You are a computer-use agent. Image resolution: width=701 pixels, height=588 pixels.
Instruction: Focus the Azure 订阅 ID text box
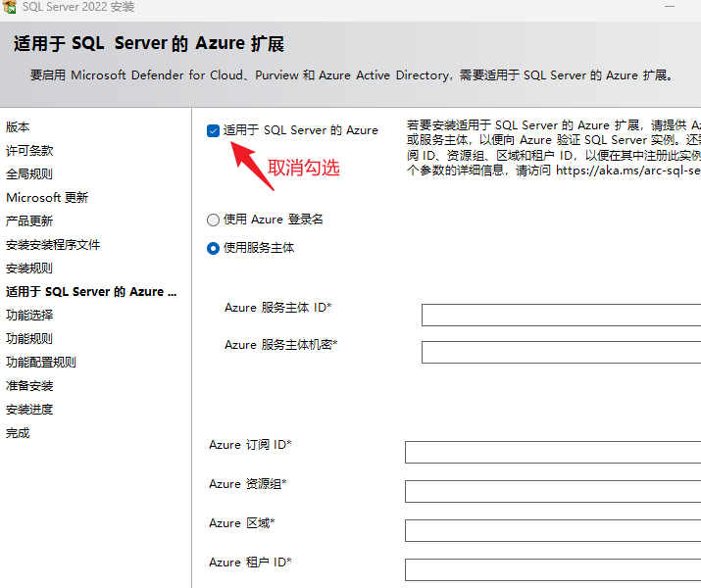point(553,452)
